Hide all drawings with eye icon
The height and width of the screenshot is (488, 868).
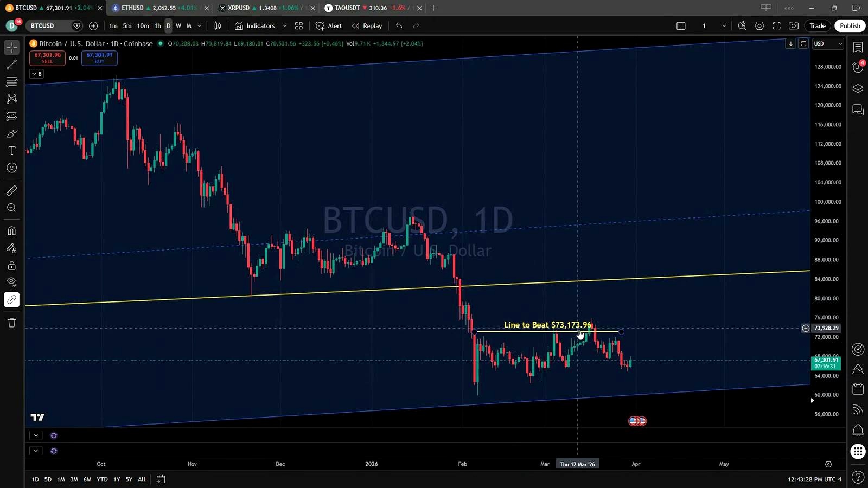[11, 282]
